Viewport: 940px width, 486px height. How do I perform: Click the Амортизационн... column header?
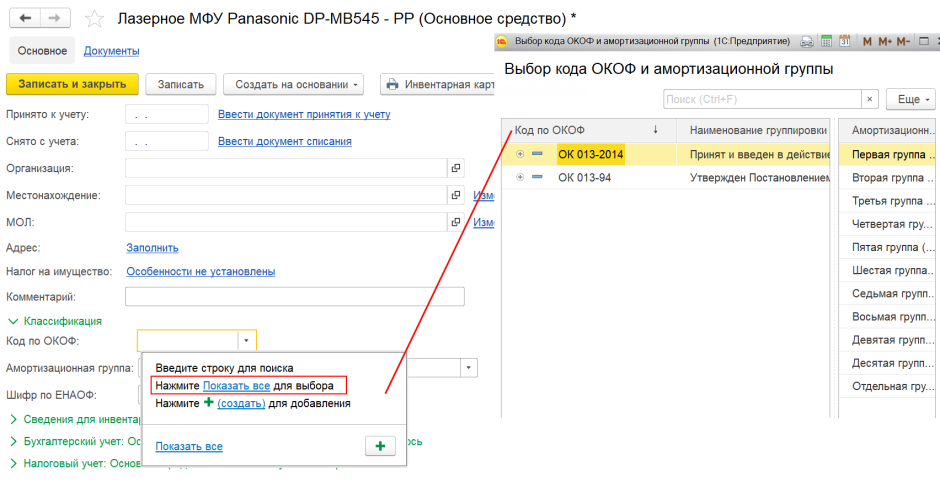pyautogui.click(x=888, y=130)
